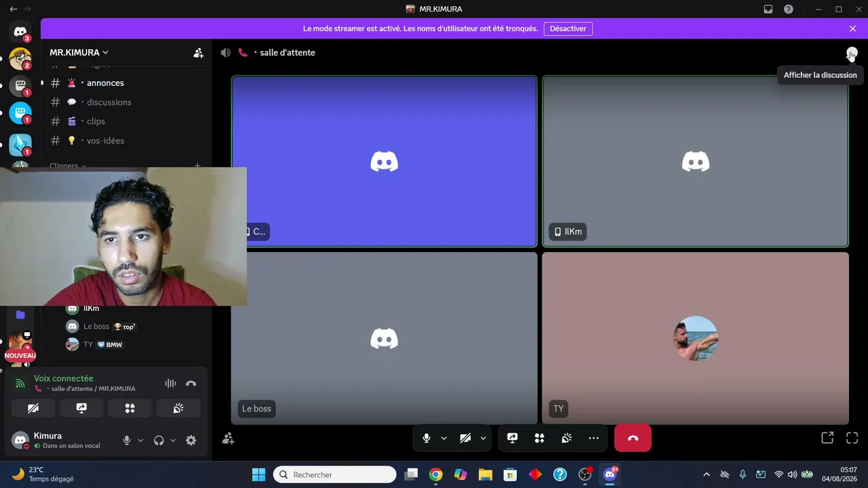The image size is (868, 488).
Task: Open the blue crystal server icon
Action: click(20, 144)
